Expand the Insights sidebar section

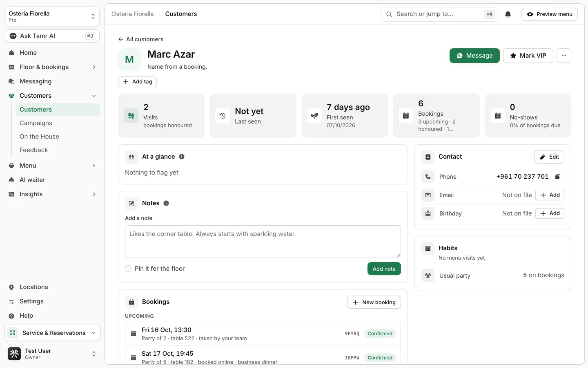(52, 194)
